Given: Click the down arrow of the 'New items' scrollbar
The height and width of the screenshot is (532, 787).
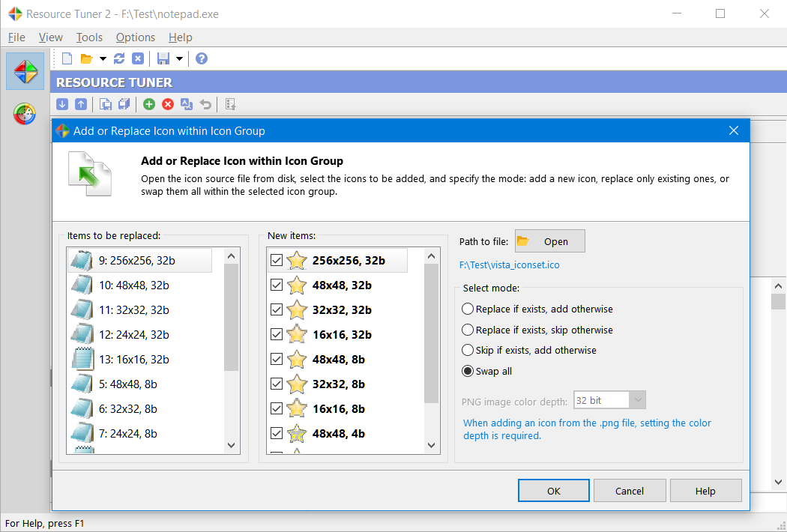Looking at the screenshot, I should (431, 445).
